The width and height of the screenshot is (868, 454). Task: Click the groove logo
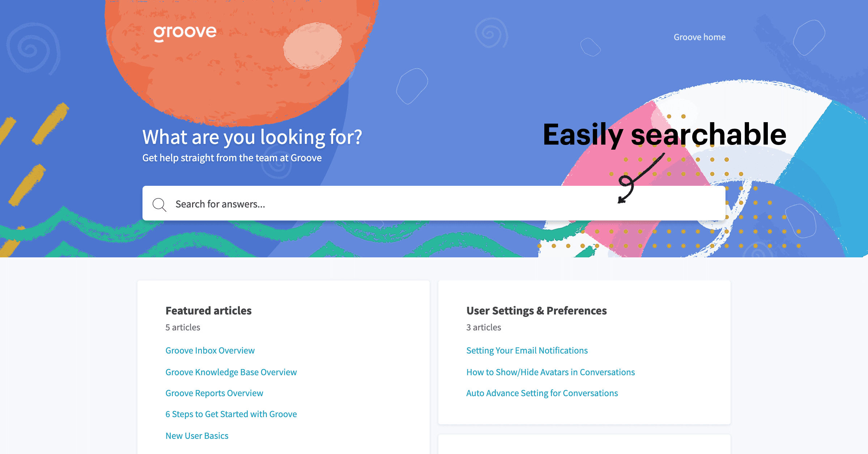pyautogui.click(x=185, y=33)
